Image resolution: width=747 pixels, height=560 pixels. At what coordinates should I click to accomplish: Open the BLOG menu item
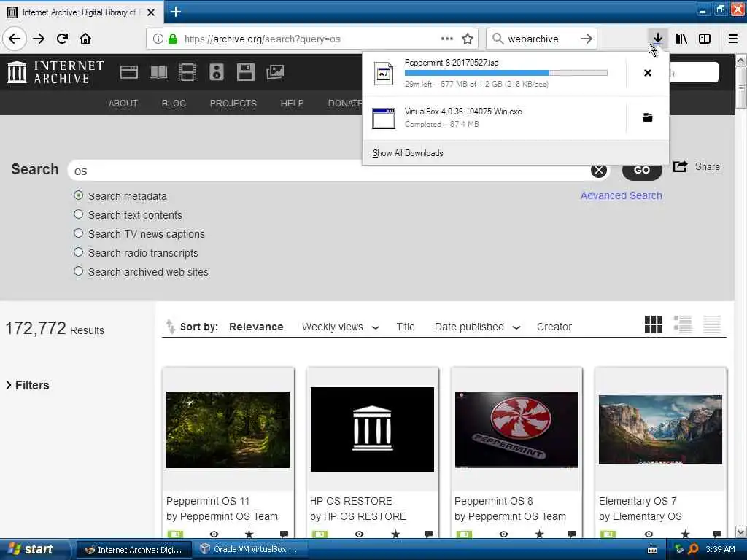click(174, 104)
